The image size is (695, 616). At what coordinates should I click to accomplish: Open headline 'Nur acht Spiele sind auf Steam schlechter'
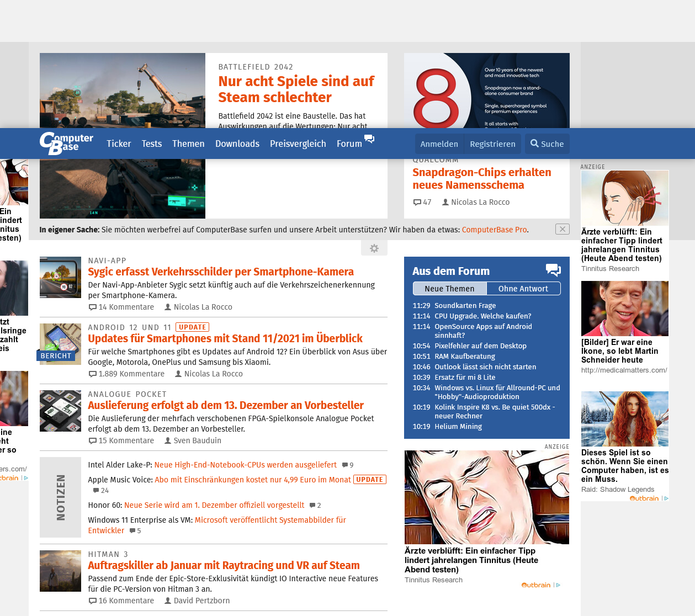[x=296, y=89]
